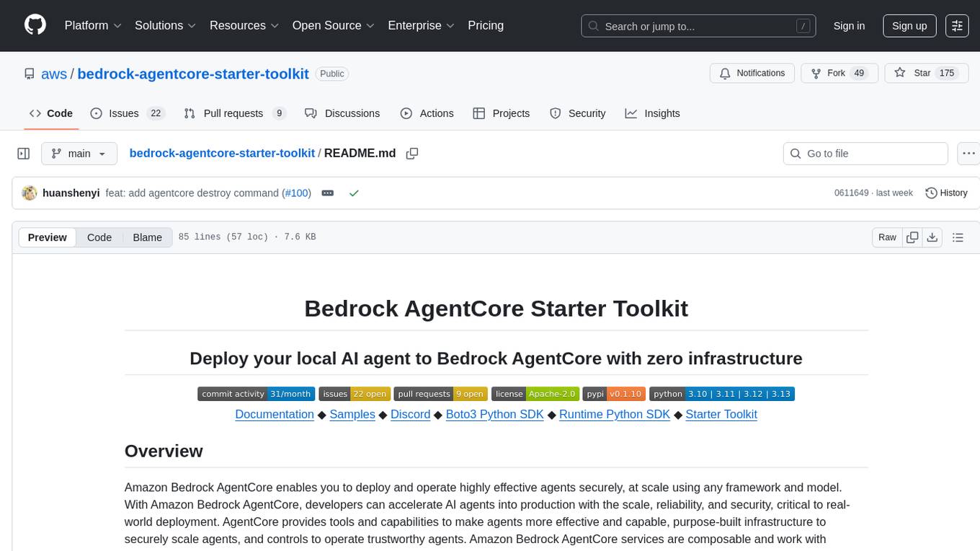Expand the Open Source menu

point(334,25)
